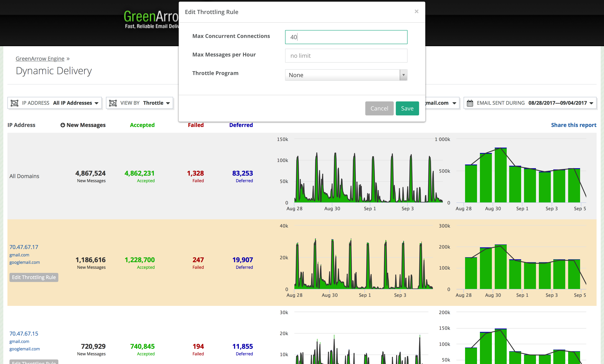Open the GreenArrow Engine breadcrumb link
The image size is (604, 364).
(x=40, y=59)
